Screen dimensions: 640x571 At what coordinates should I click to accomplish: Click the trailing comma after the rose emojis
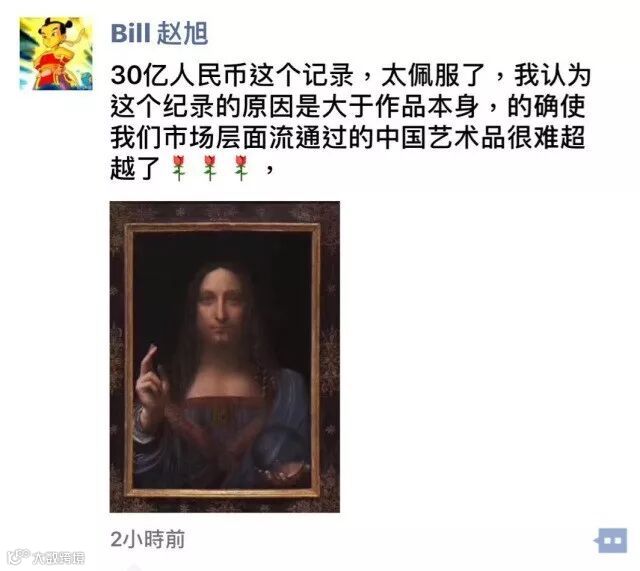pyautogui.click(x=269, y=170)
